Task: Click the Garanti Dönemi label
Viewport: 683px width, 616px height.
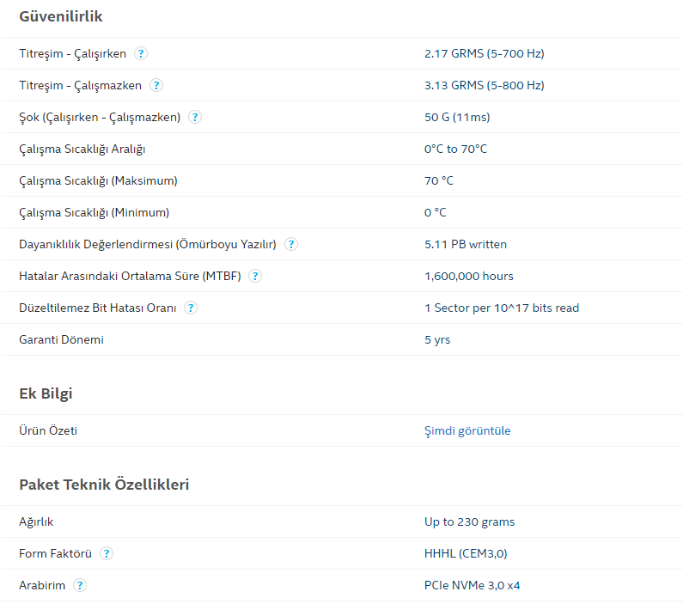Action: point(61,340)
